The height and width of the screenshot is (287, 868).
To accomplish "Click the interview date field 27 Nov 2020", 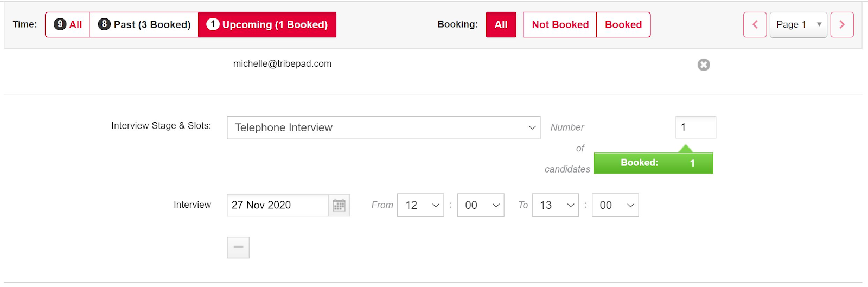I will pyautogui.click(x=278, y=205).
